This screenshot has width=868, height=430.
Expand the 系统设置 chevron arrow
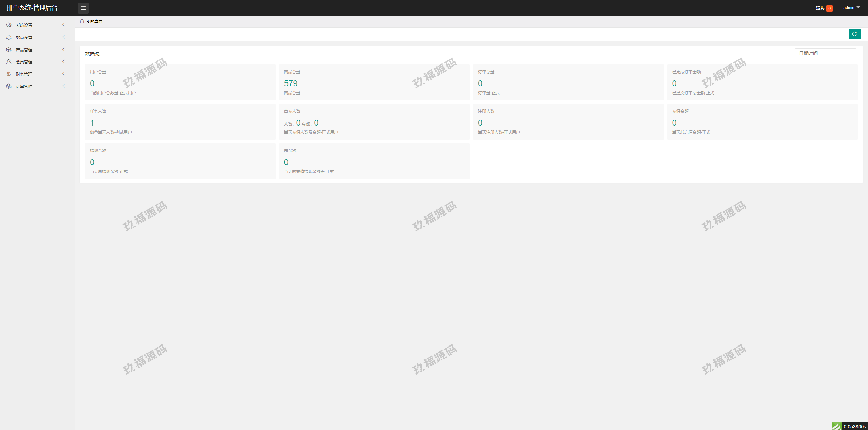63,25
